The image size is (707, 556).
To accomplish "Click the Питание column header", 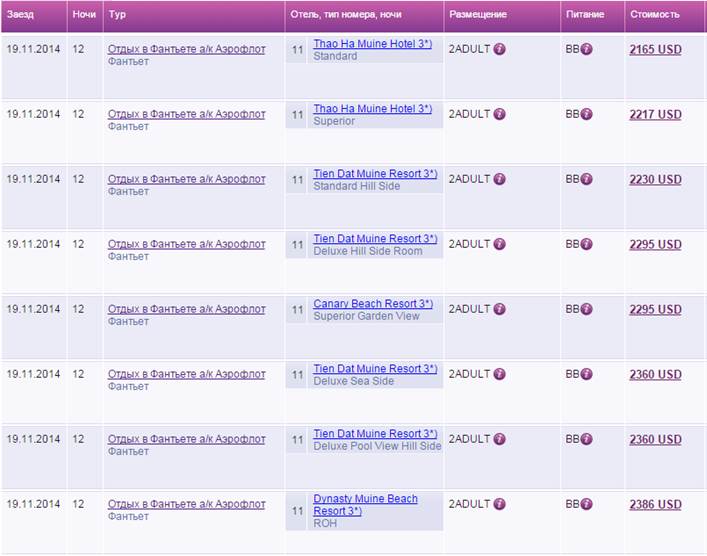I will (584, 15).
